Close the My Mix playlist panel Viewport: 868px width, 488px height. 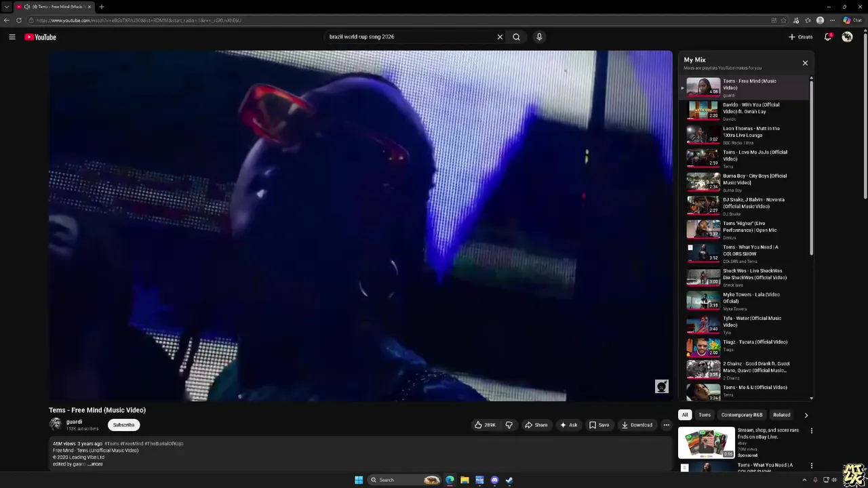pos(805,63)
